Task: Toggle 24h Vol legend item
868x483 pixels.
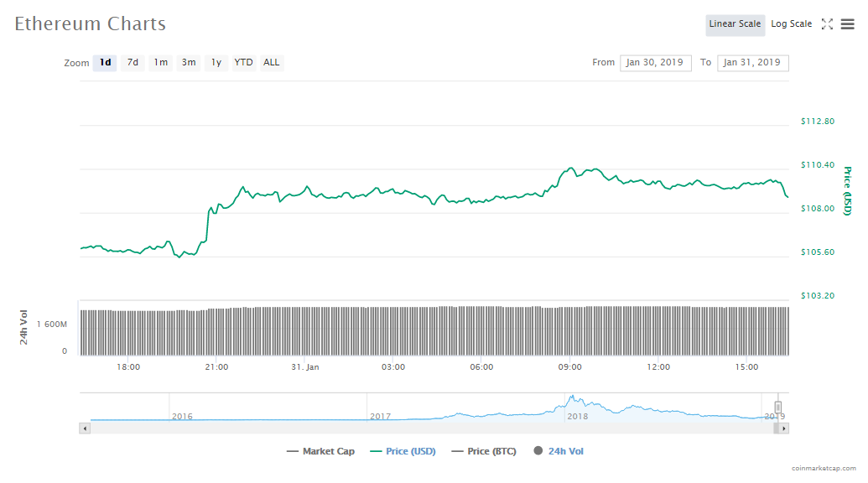Action: pyautogui.click(x=558, y=451)
